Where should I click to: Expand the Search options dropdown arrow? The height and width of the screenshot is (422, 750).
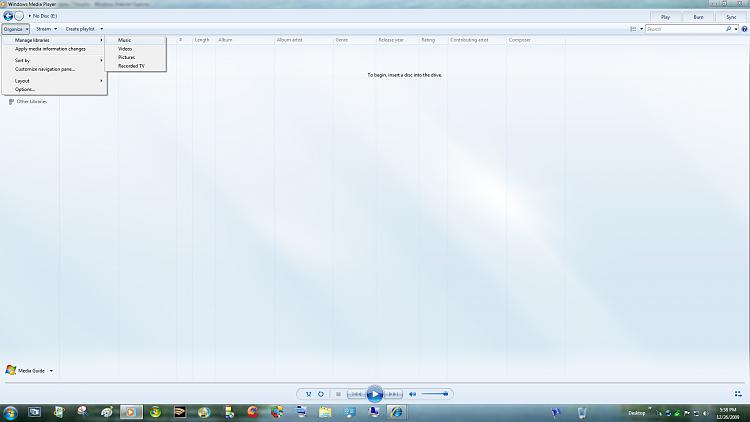736,29
